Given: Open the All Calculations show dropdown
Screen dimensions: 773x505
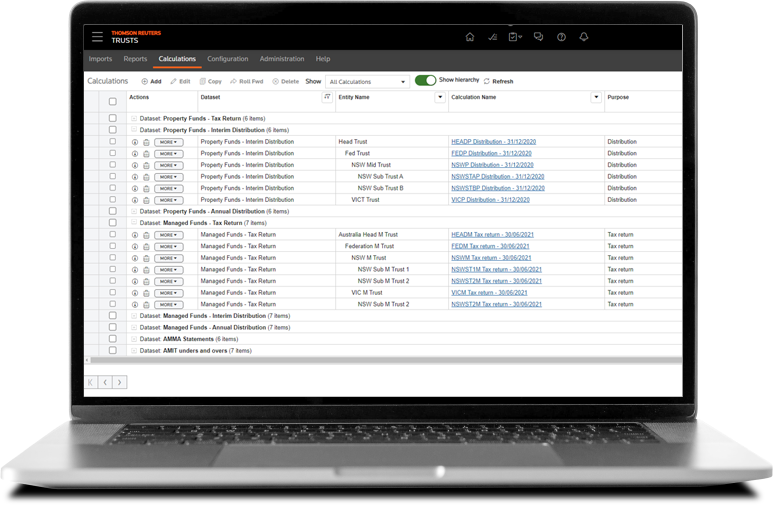Looking at the screenshot, I should tap(367, 81).
